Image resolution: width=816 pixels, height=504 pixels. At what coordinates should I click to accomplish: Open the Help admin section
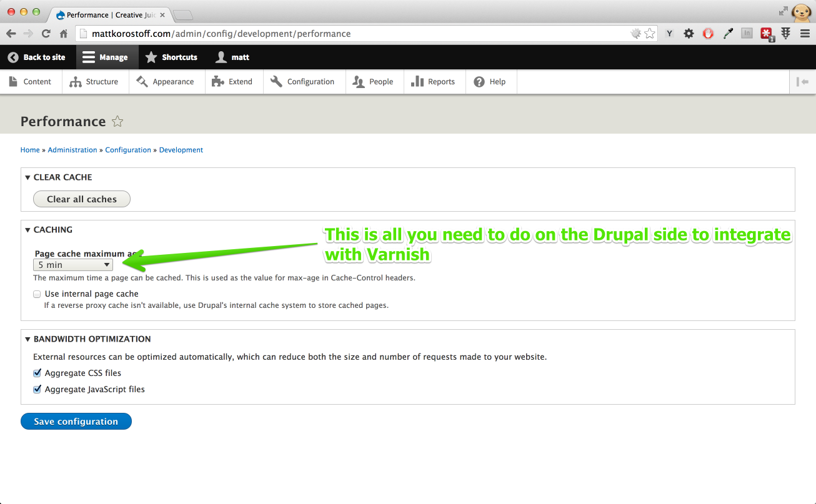coord(492,82)
